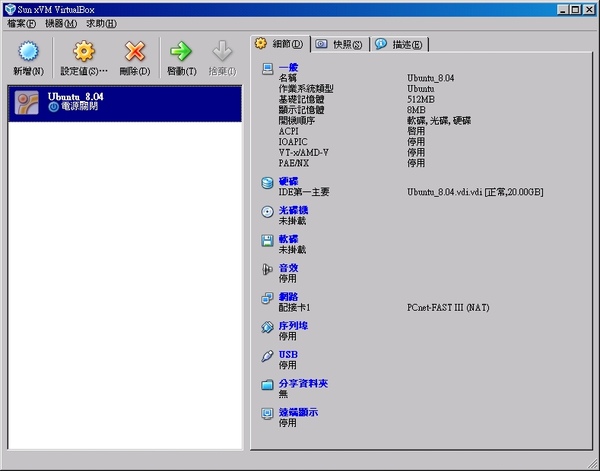Image resolution: width=600 pixels, height=471 pixels.
Task: Click the USB plug icon
Action: [267, 356]
